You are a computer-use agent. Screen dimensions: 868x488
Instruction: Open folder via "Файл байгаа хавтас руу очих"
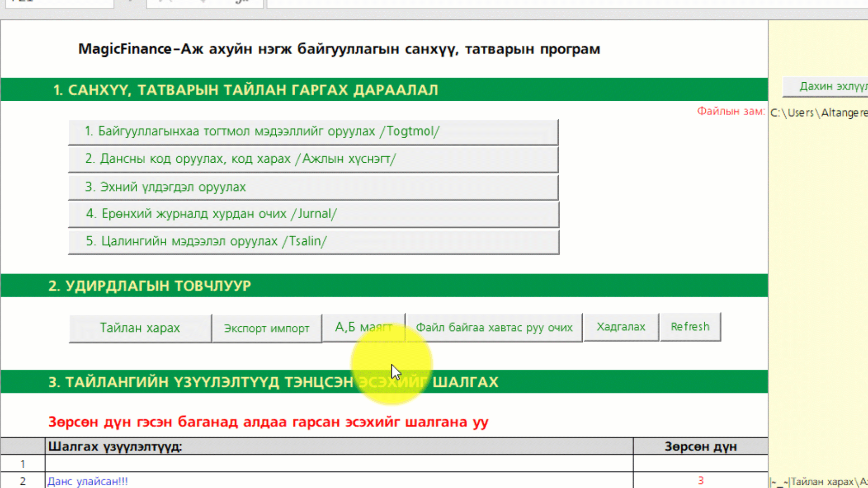494,327
